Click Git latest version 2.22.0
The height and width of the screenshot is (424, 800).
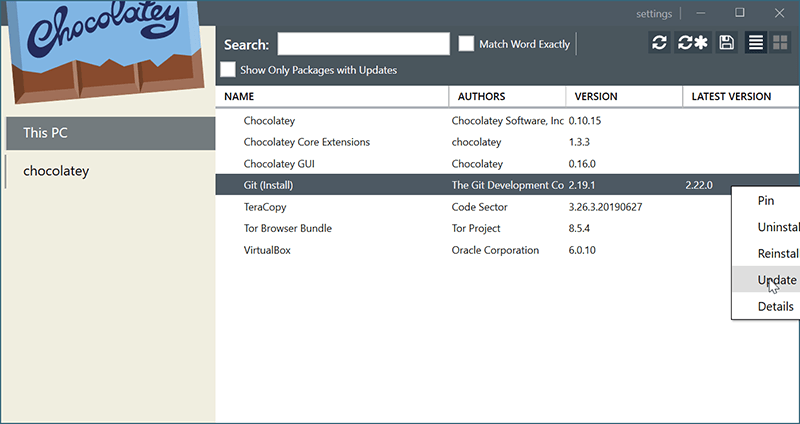[699, 185]
